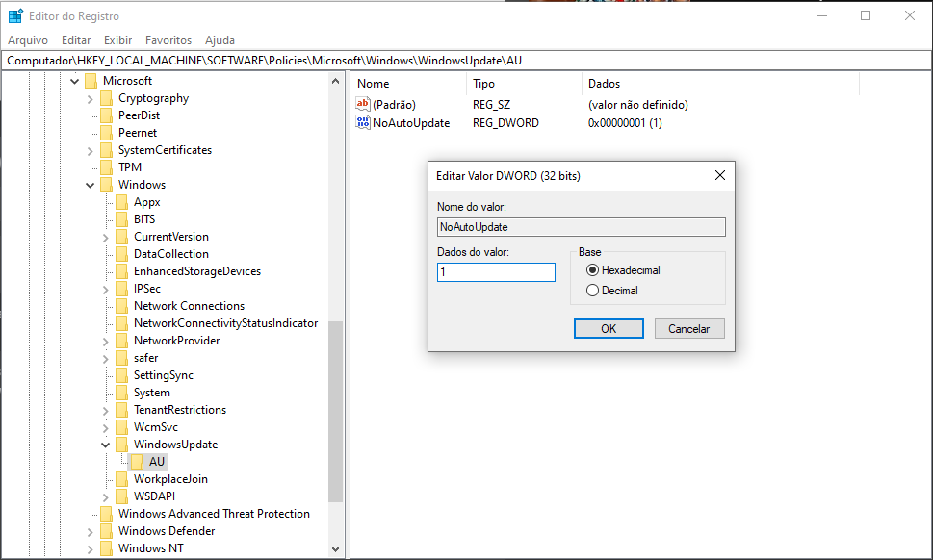
Task: Collapse the Microsoft tree node
Action: pyautogui.click(x=74, y=81)
